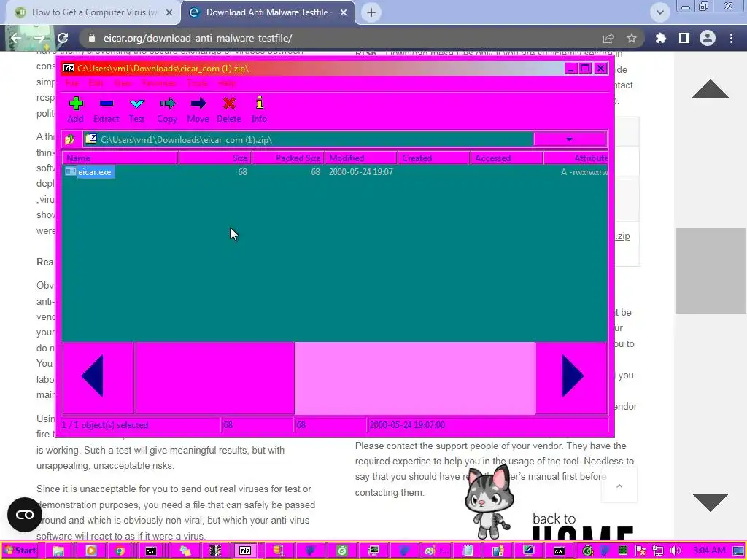Viewport: 747px width, 560px height.
Task: Go back in the browser
Action: (x=16, y=38)
